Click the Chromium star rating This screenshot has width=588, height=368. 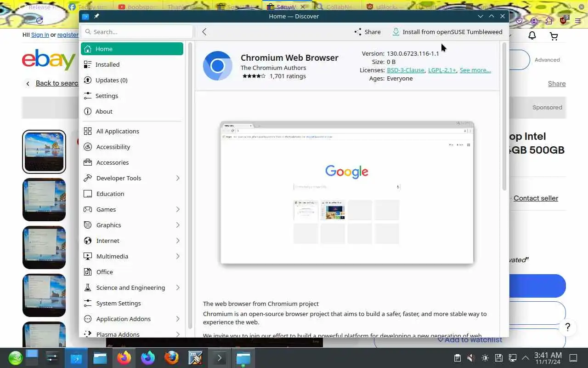click(254, 76)
